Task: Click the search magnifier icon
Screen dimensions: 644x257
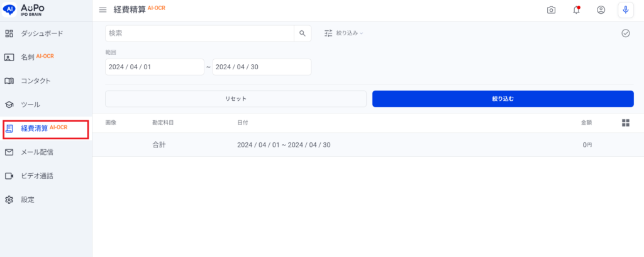Action: pyautogui.click(x=303, y=33)
